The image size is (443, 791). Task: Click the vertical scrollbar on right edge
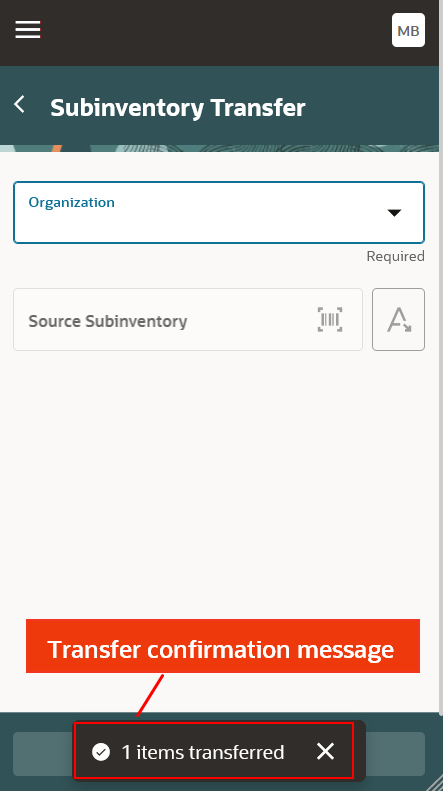point(441,353)
